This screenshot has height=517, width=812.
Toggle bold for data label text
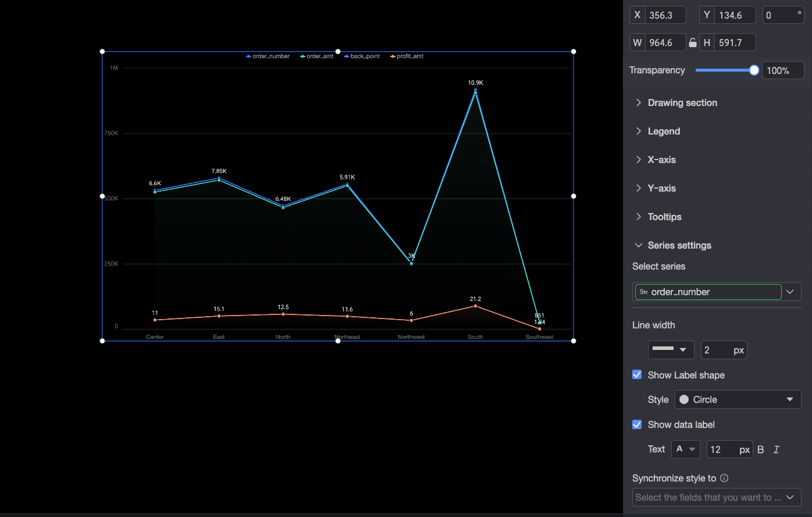coord(761,449)
